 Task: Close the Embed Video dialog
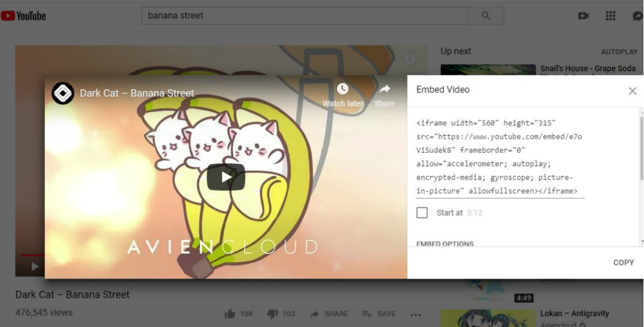pyautogui.click(x=632, y=91)
